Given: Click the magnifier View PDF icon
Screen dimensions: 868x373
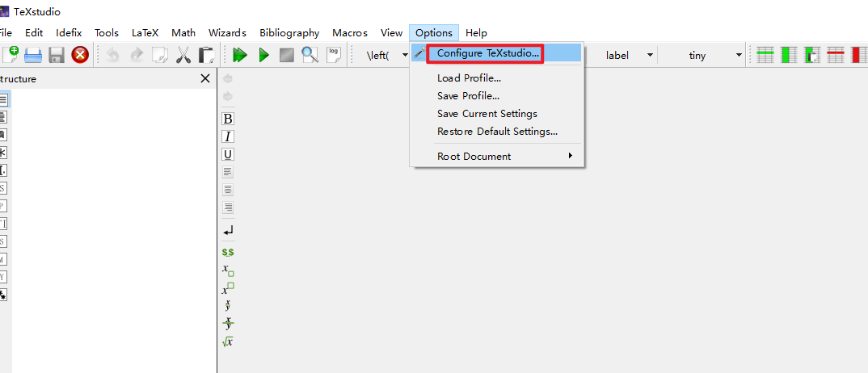Looking at the screenshot, I should tap(310, 55).
